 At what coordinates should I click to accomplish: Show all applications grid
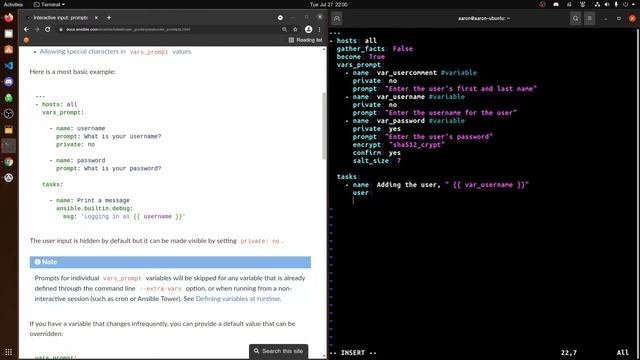click(9, 352)
